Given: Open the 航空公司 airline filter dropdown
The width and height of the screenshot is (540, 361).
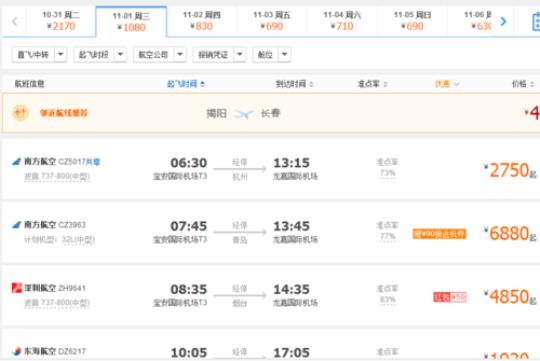Looking at the screenshot, I should point(160,54).
